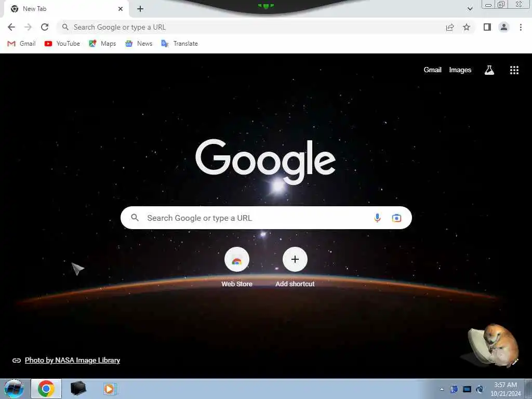532x399 pixels.
Task: Close the New Tab tab
Action: [x=121, y=9]
